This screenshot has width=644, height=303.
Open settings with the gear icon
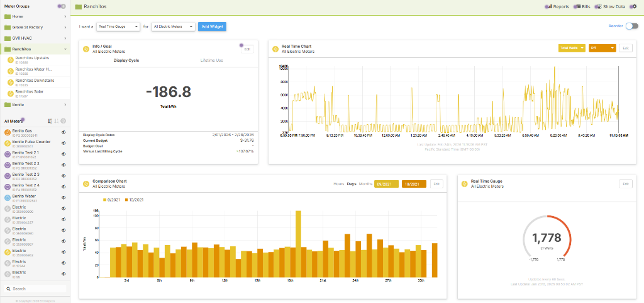click(633, 6)
